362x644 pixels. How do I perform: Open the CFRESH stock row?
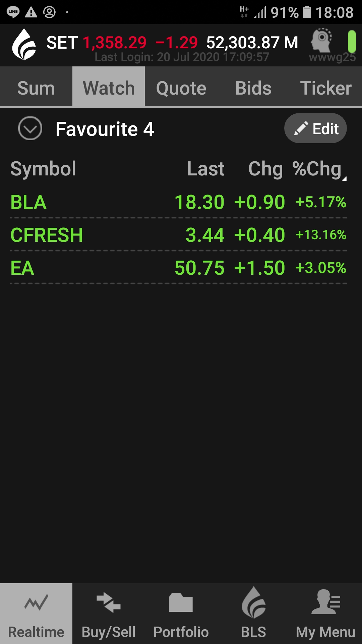coord(178,234)
